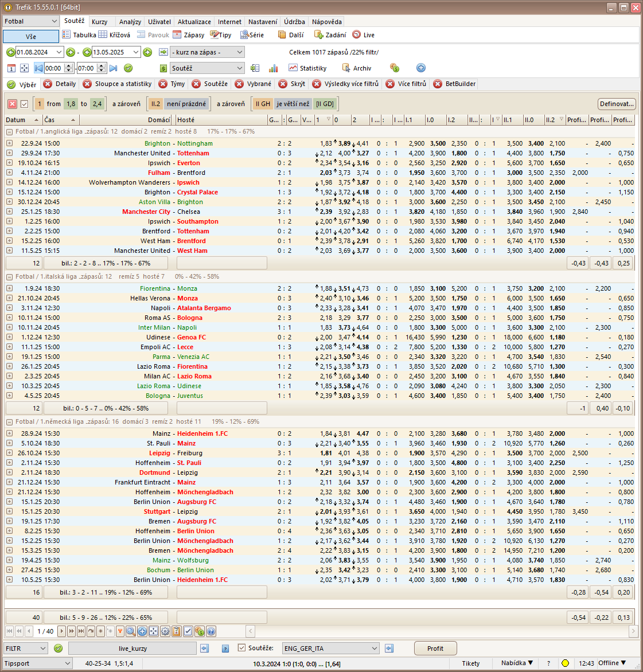The width and height of the screenshot is (643, 672).
Task: Click the Definovat... button
Action: coord(617,104)
